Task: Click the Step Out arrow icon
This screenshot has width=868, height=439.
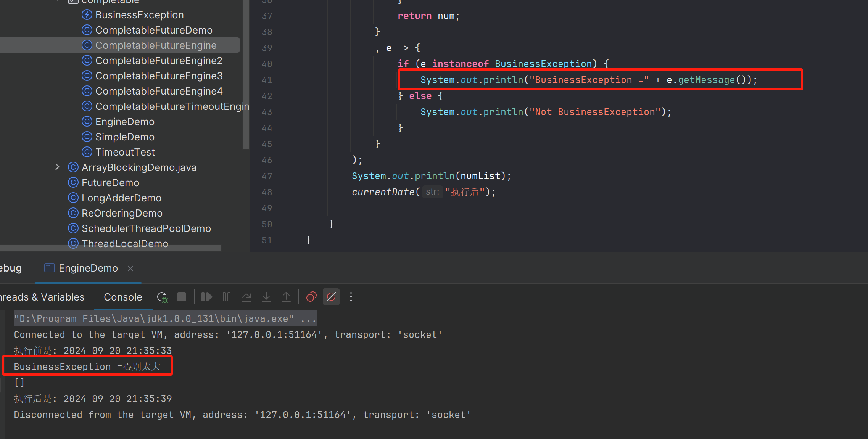Action: point(286,297)
